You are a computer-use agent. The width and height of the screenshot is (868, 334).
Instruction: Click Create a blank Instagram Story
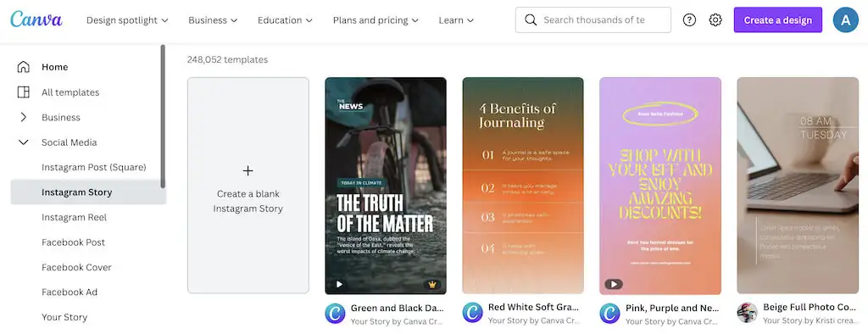[248, 186]
